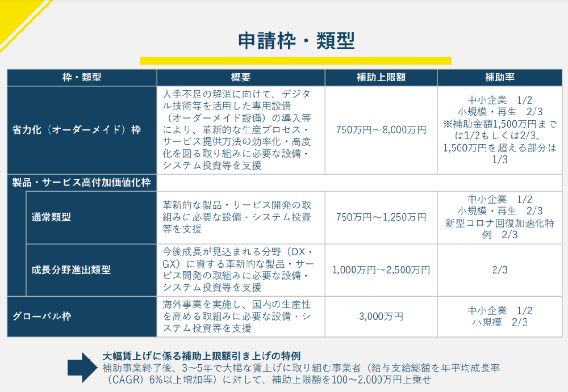The image size is (568, 392).
Task: Select the 枠・類型 column header
Action: click(x=82, y=78)
